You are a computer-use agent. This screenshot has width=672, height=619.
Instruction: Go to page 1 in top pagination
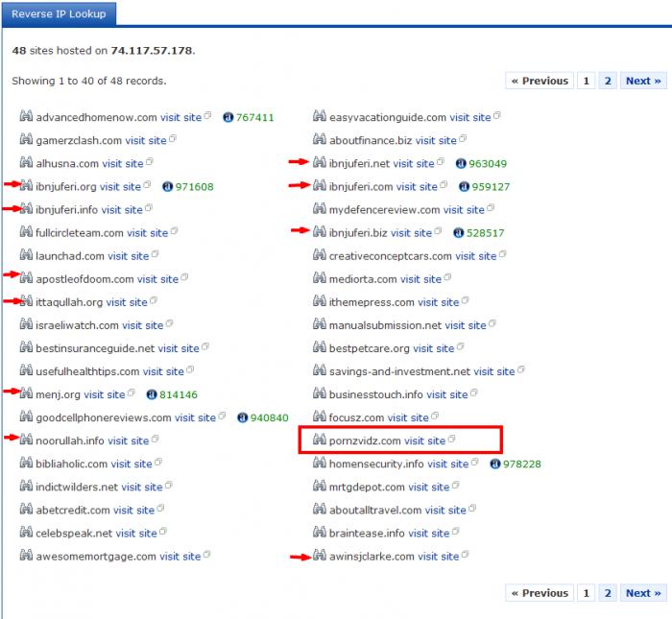[x=587, y=81]
